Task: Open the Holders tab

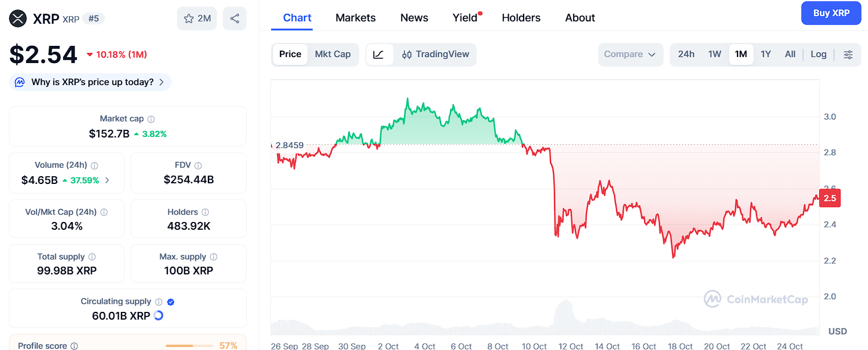Action: [521, 18]
